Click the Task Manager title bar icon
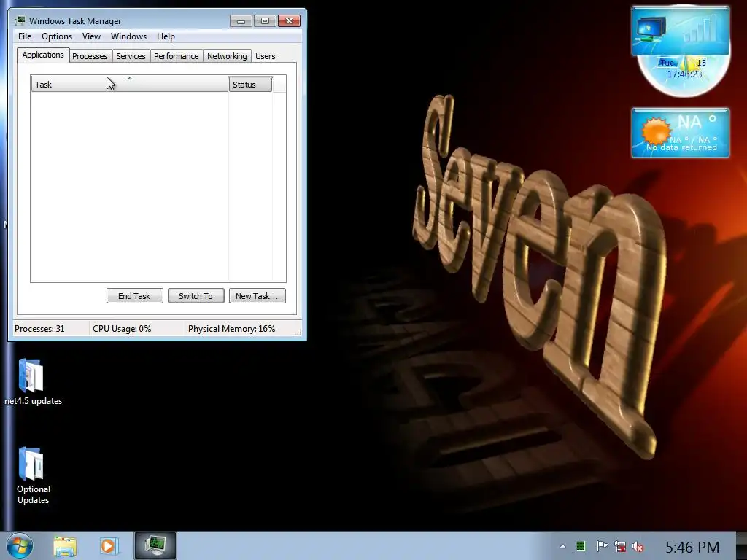Image resolution: width=747 pixels, height=560 pixels. [20, 20]
